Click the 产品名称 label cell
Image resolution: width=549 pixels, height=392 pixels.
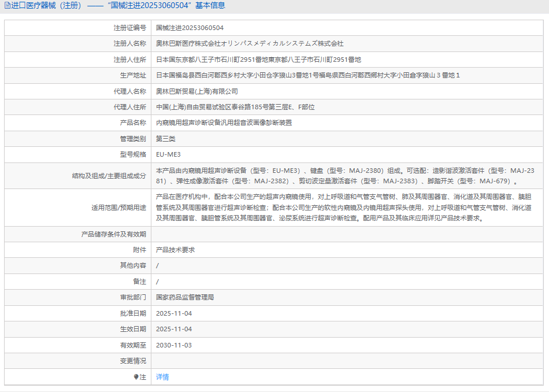point(78,123)
